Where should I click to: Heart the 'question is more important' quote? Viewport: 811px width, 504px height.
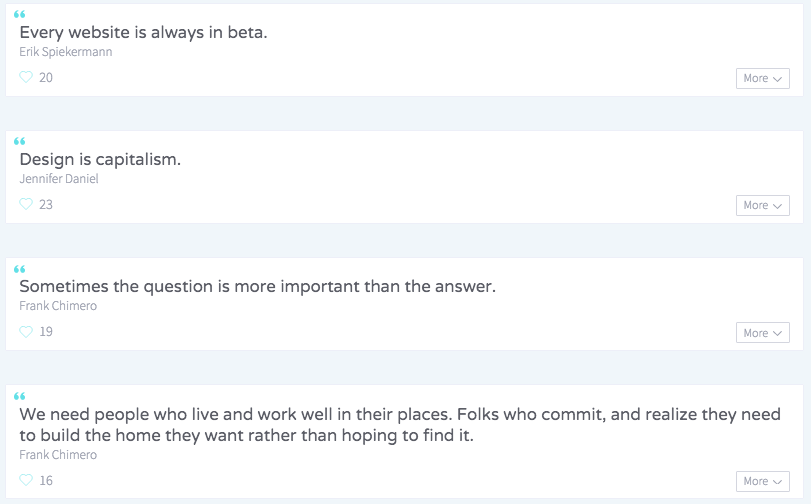tap(27, 332)
